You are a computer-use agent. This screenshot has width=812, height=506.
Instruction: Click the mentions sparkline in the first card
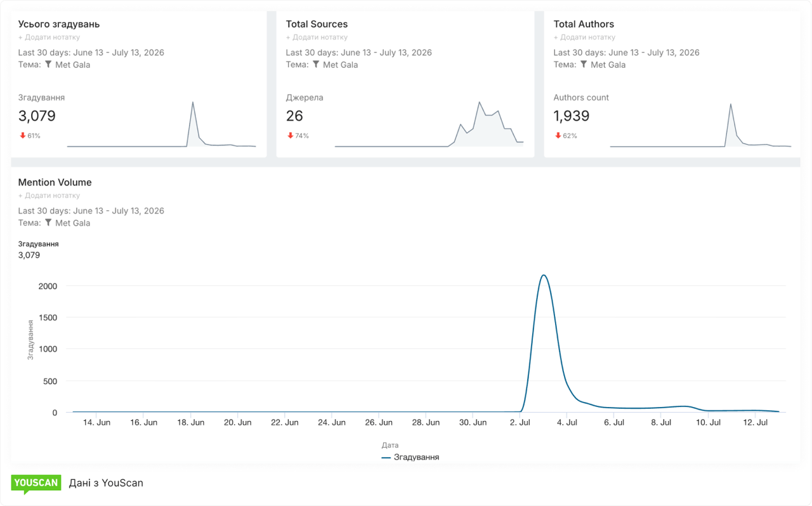(162, 124)
